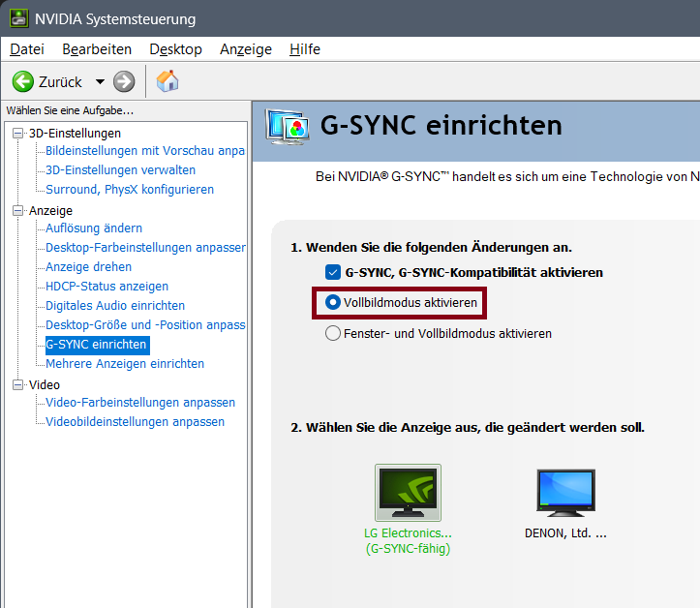
Task: Click the Video category label
Action: pyautogui.click(x=45, y=384)
